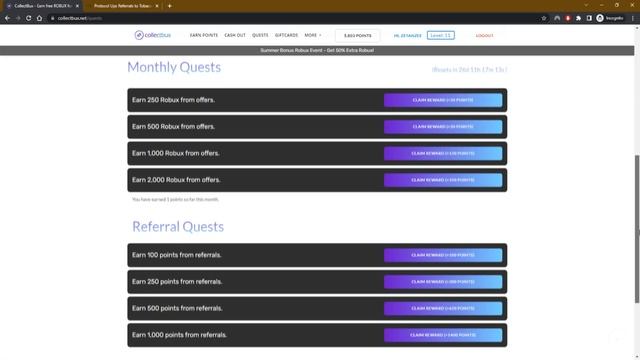This screenshot has width=640, height=360.
Task: Click the Referral Quests heading
Action: coord(178,227)
